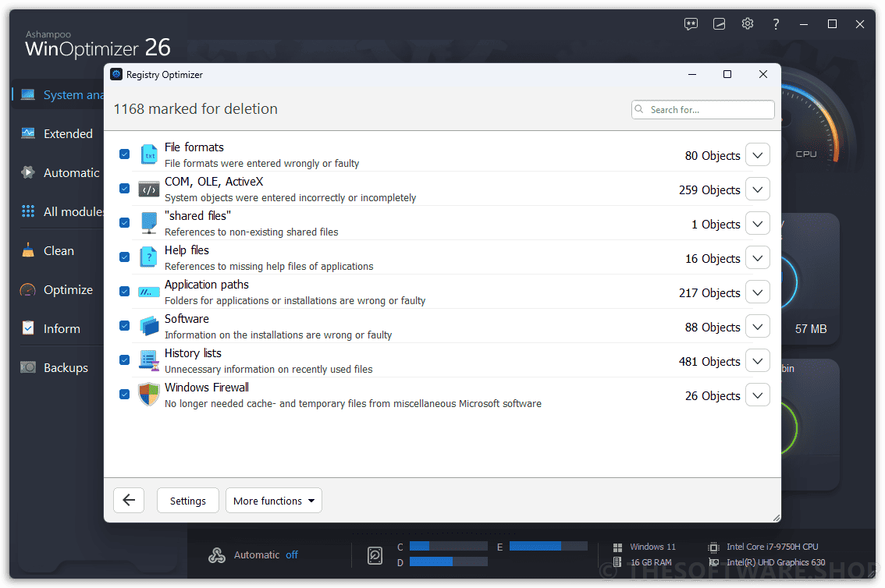Open WinOptimizer settings gear
The height and width of the screenshot is (588, 885).
pos(748,23)
